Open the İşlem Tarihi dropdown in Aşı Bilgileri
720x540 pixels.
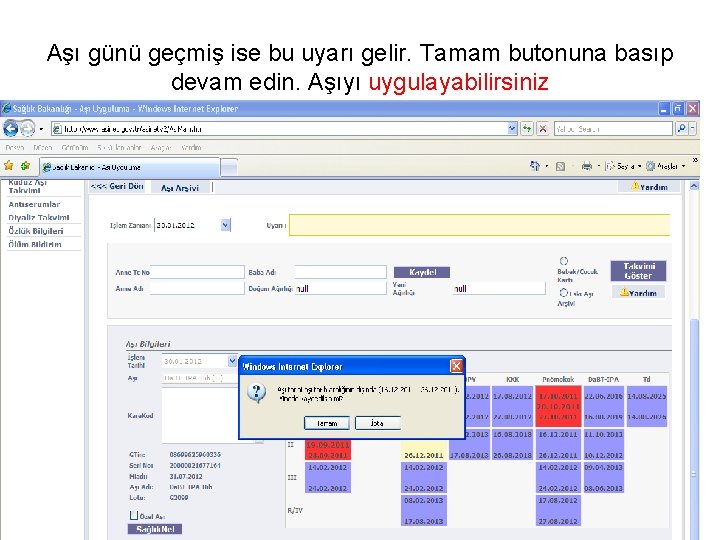[232, 361]
